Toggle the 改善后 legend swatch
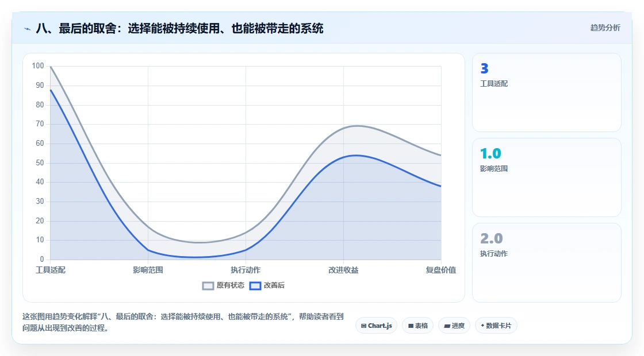The width and height of the screenshot is (644, 356). [255, 285]
